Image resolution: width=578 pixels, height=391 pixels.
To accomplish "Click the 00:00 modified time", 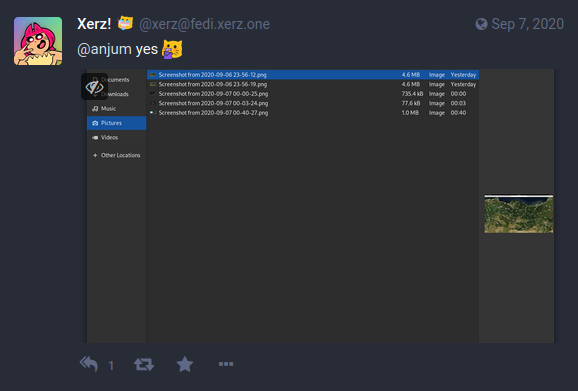I will (x=458, y=94).
